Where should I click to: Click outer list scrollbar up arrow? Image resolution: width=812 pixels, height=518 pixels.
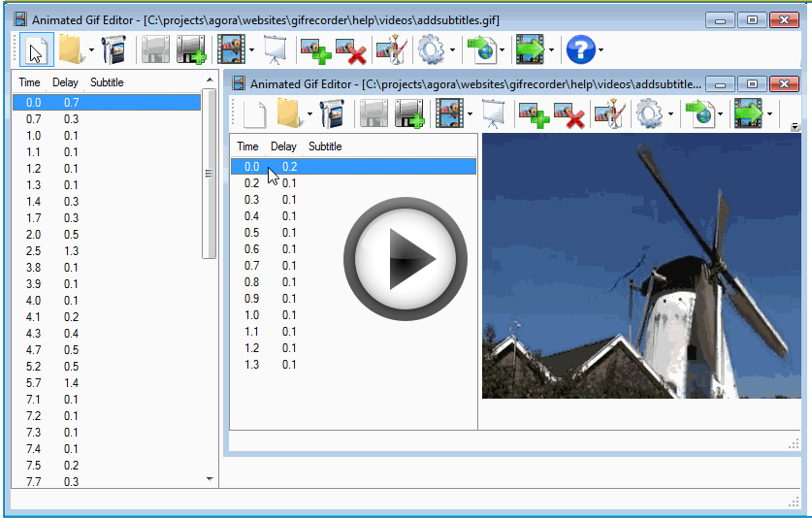coord(210,80)
